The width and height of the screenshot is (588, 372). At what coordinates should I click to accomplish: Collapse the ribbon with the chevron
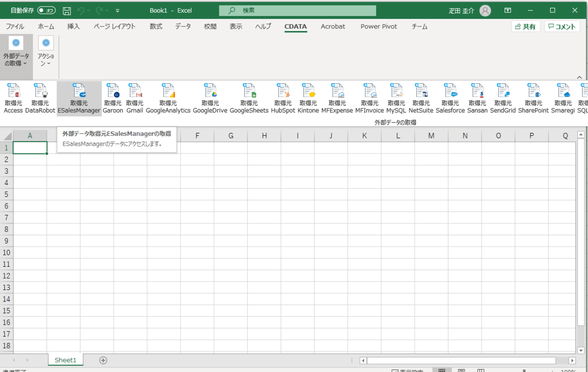pos(579,77)
